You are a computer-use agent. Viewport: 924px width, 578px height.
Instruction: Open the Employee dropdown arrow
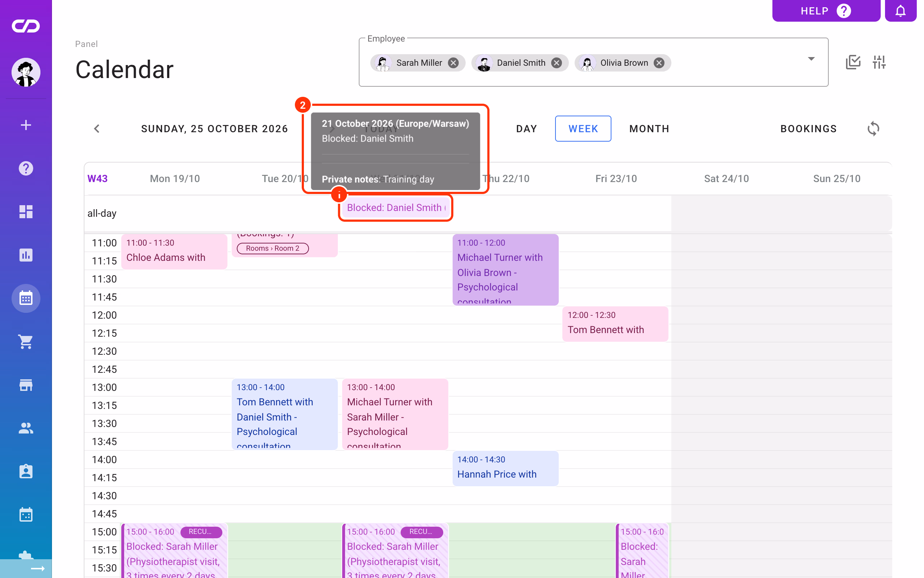pyautogui.click(x=811, y=59)
